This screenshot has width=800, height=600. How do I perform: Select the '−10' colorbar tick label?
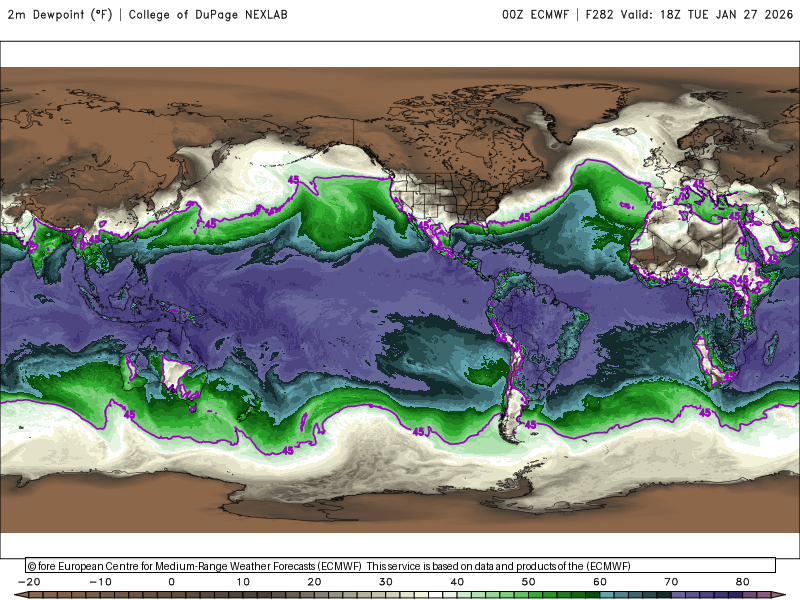coord(100,582)
